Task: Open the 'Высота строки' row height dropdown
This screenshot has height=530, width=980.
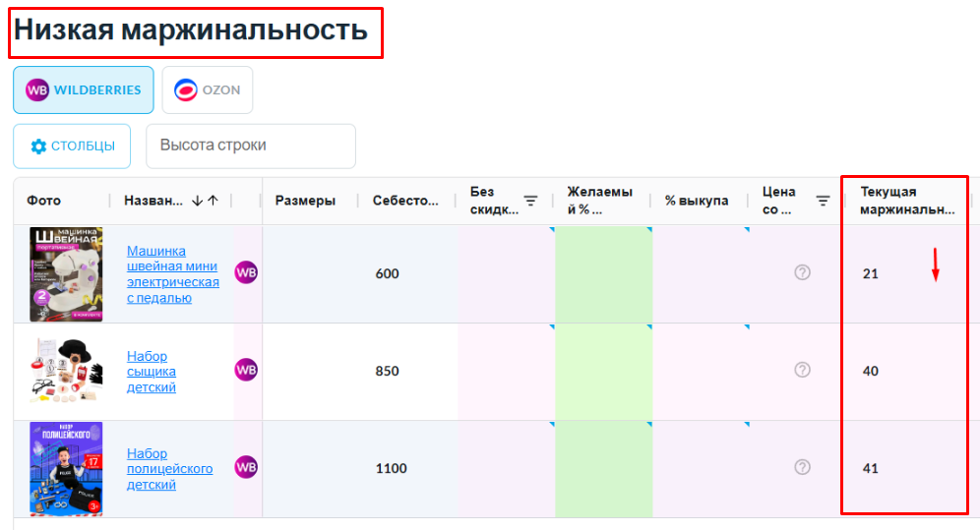Action: pos(250,146)
